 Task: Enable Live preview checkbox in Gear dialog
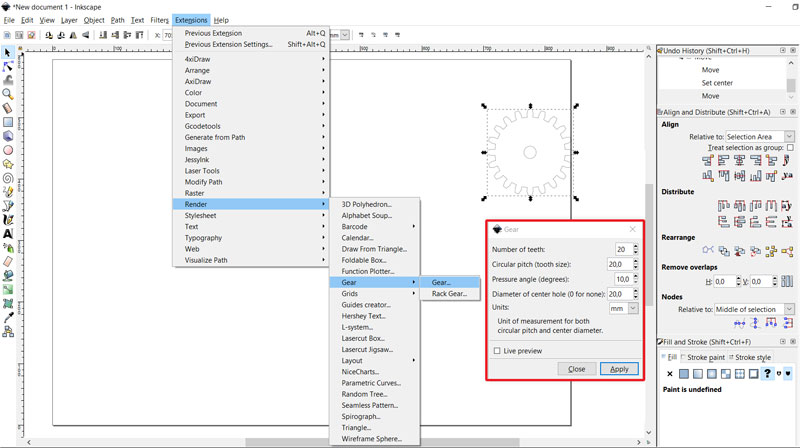click(497, 351)
